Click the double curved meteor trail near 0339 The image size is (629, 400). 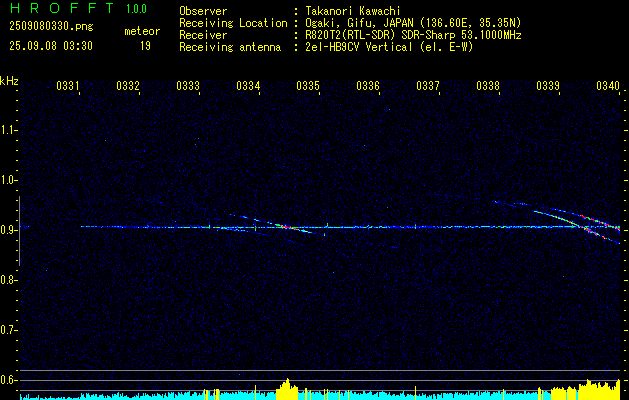coord(578,225)
